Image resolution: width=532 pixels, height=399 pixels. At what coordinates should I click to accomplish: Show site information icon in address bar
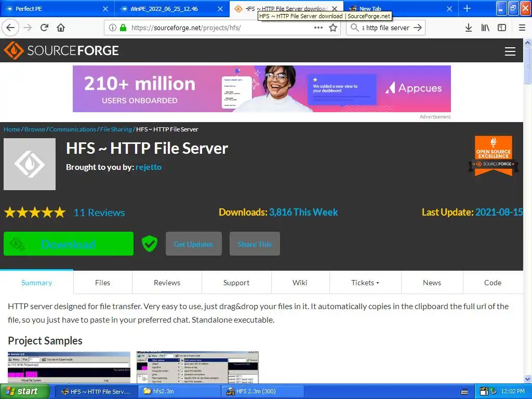(x=113, y=28)
